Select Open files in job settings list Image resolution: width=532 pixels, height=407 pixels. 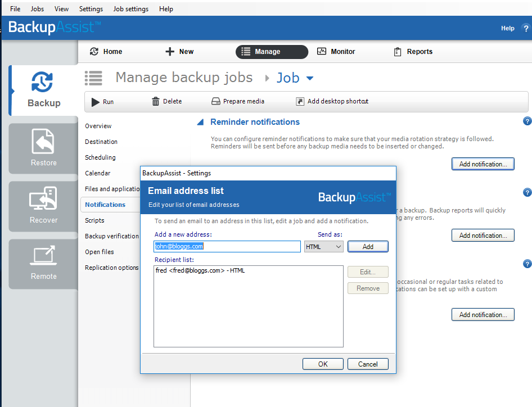[100, 252]
